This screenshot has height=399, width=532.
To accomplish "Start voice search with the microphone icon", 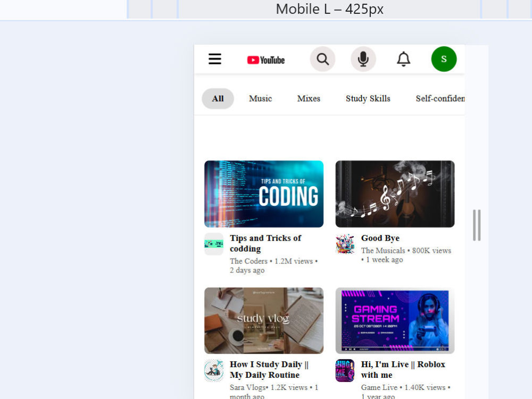I will pyautogui.click(x=363, y=59).
